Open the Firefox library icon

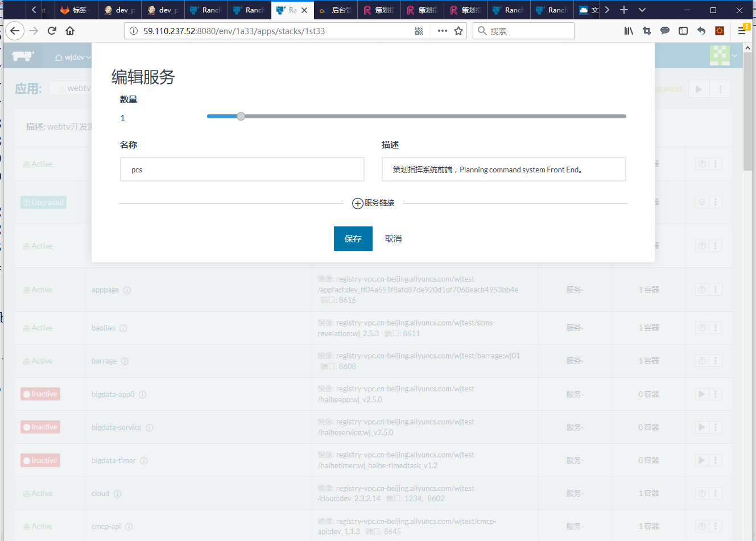pyautogui.click(x=629, y=31)
